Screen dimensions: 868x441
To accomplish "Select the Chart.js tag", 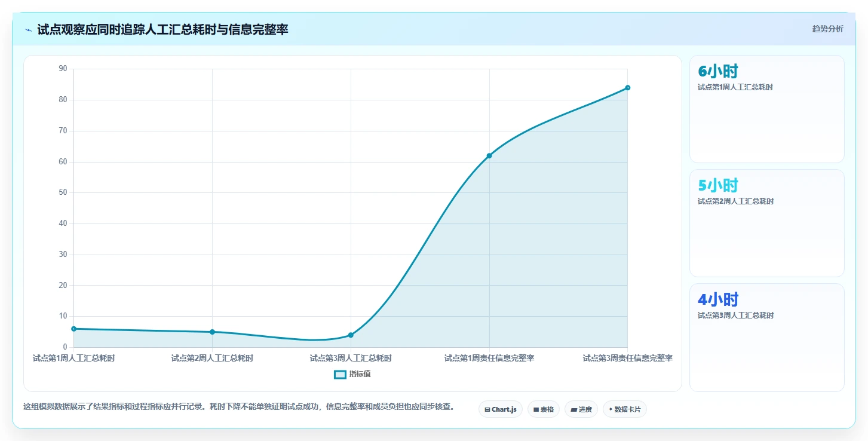I will 501,409.
